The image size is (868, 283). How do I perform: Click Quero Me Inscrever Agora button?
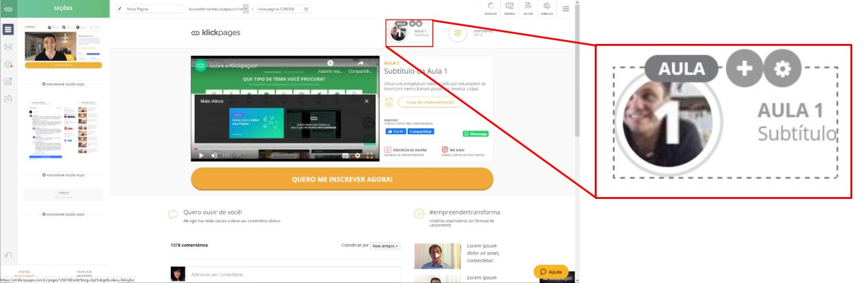[x=342, y=179]
